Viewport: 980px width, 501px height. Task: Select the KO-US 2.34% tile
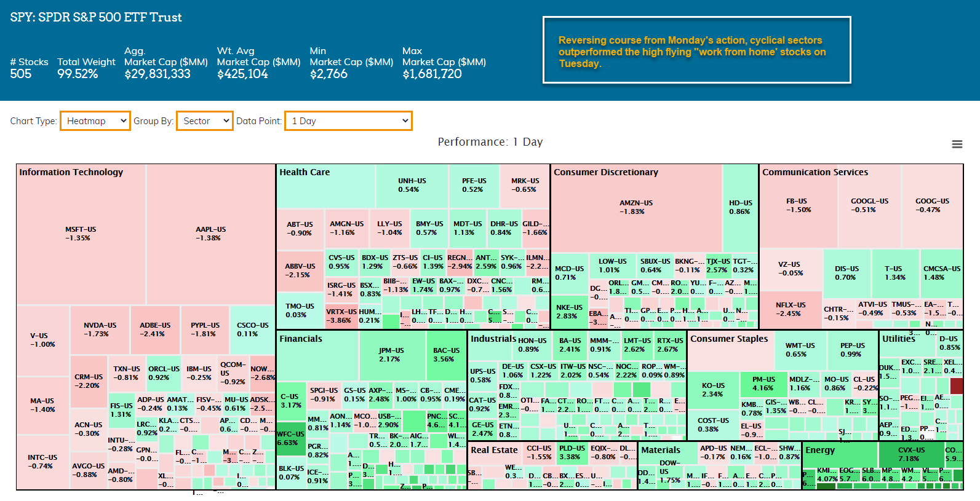pos(712,390)
